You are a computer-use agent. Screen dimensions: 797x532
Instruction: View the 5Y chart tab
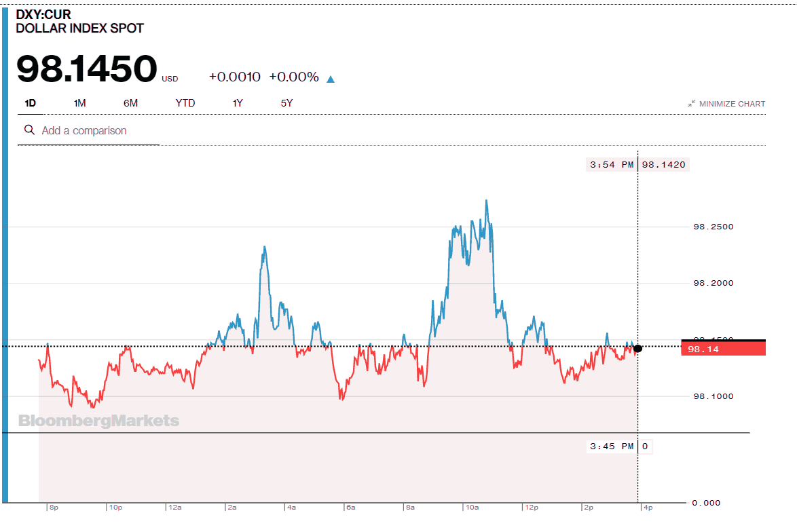(x=286, y=102)
